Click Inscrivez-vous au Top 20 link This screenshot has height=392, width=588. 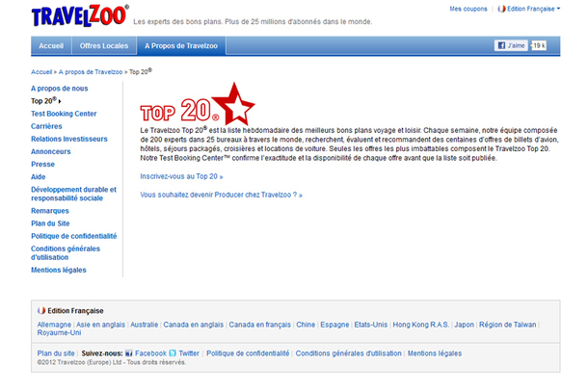click(x=181, y=177)
